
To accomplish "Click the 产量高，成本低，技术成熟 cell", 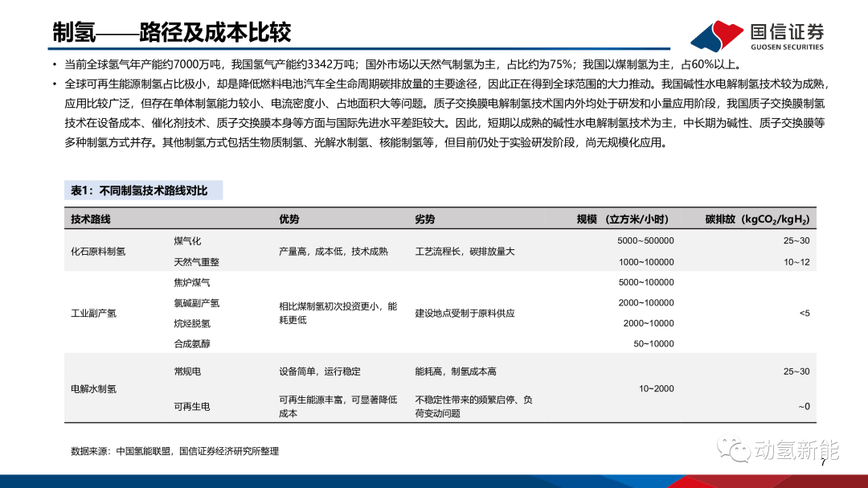I will click(x=334, y=252).
